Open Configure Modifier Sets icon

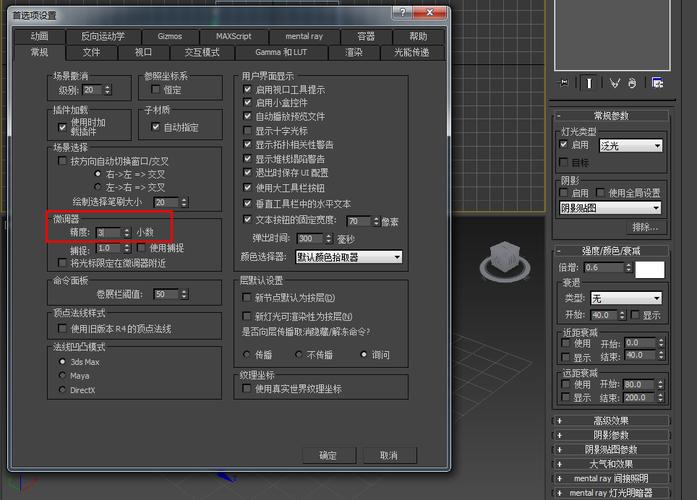pyautogui.click(x=657, y=83)
